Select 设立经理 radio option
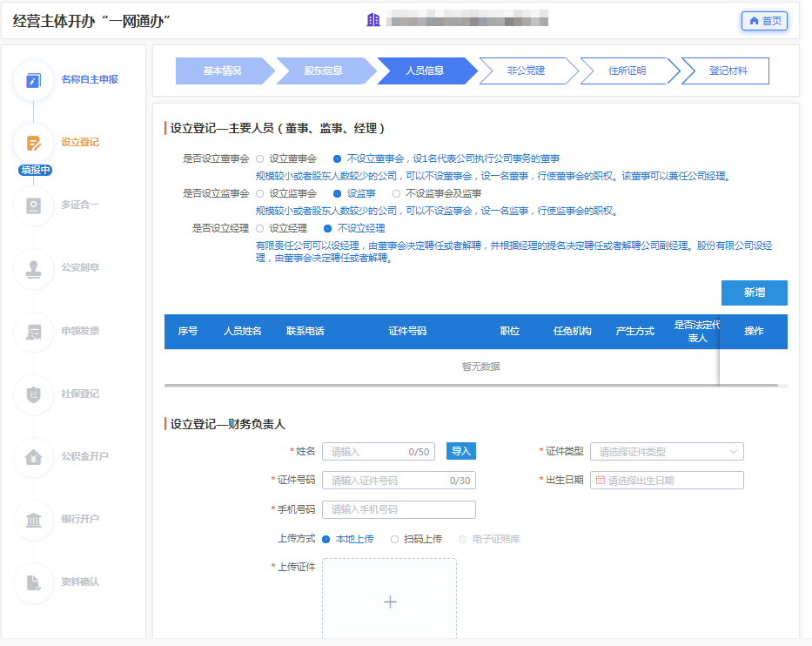The width and height of the screenshot is (812, 646). click(260, 228)
